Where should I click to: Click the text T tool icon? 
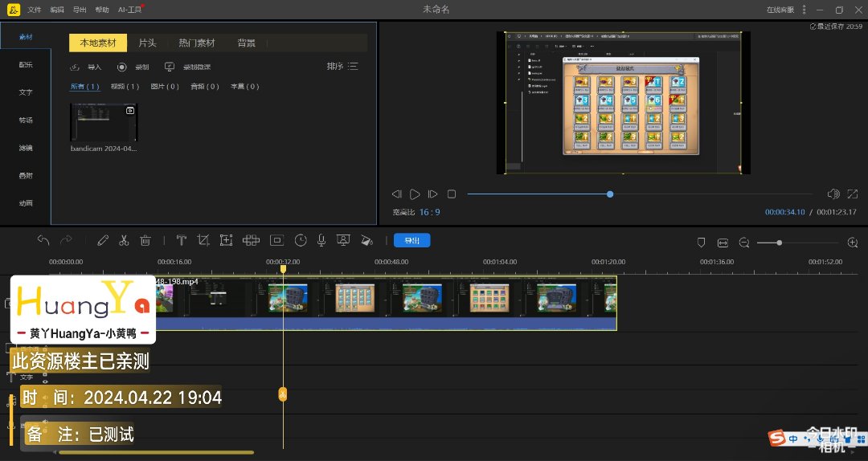[182, 240]
